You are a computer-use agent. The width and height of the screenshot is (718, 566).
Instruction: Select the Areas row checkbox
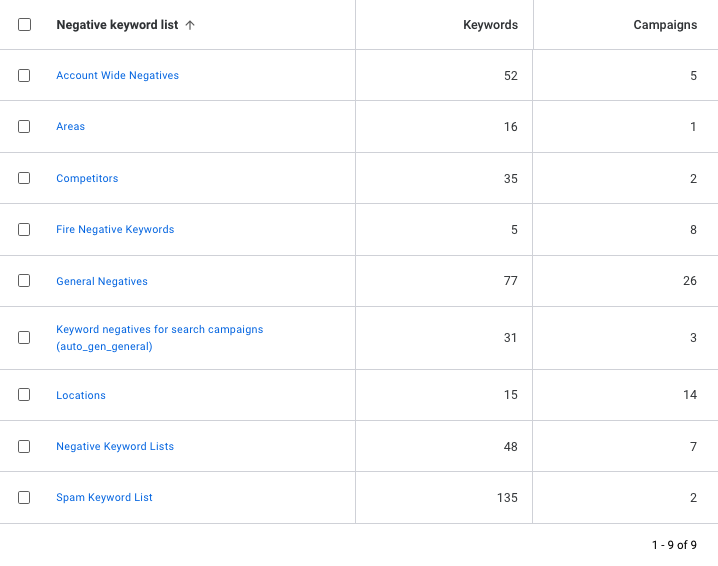pos(24,127)
